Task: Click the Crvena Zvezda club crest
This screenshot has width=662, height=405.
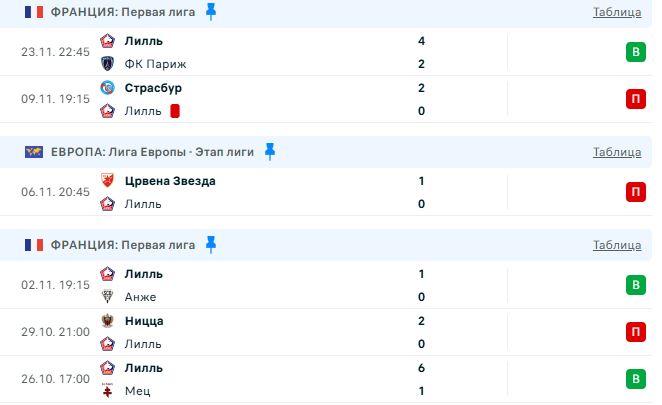Action: click(108, 181)
